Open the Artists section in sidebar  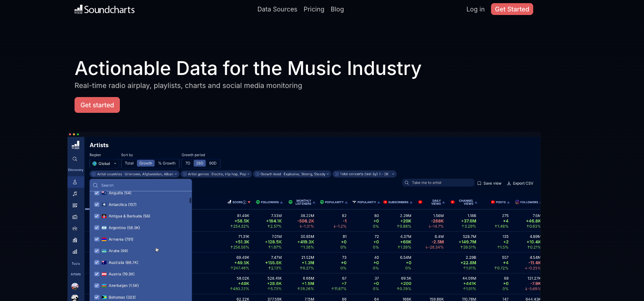(75, 182)
